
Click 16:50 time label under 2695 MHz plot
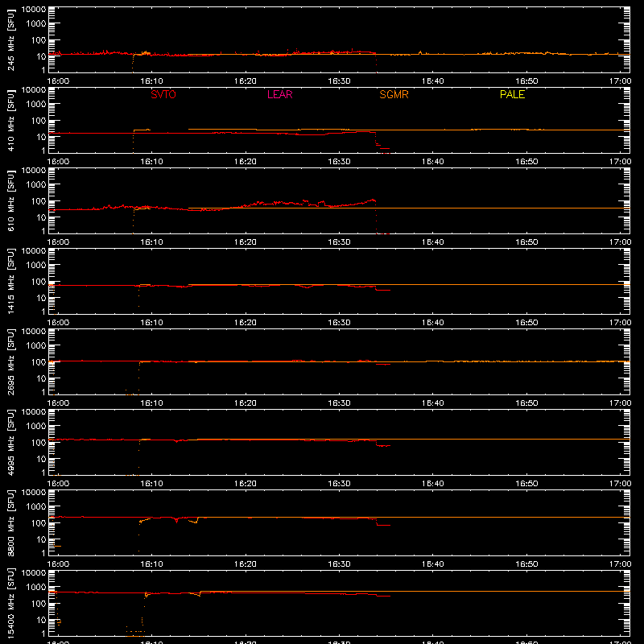tap(527, 403)
